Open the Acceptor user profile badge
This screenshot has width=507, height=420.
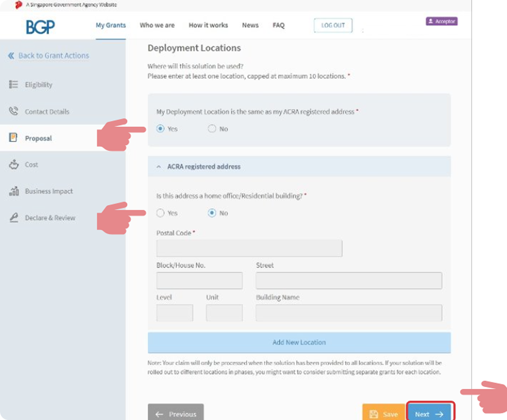pos(441,21)
